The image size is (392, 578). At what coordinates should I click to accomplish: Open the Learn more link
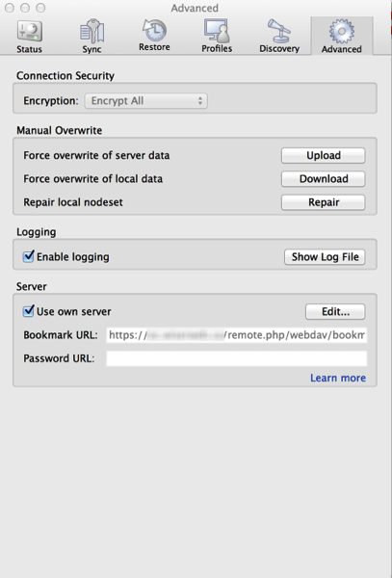tap(338, 378)
